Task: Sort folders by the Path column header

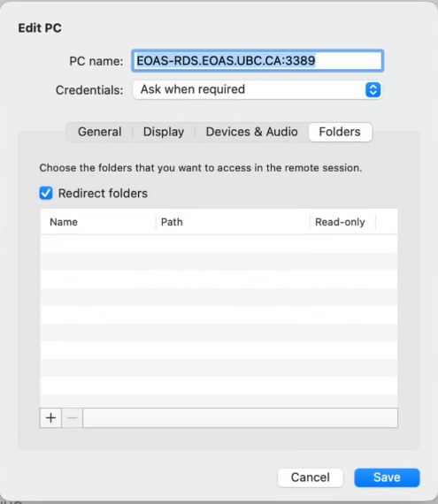Action: point(233,222)
